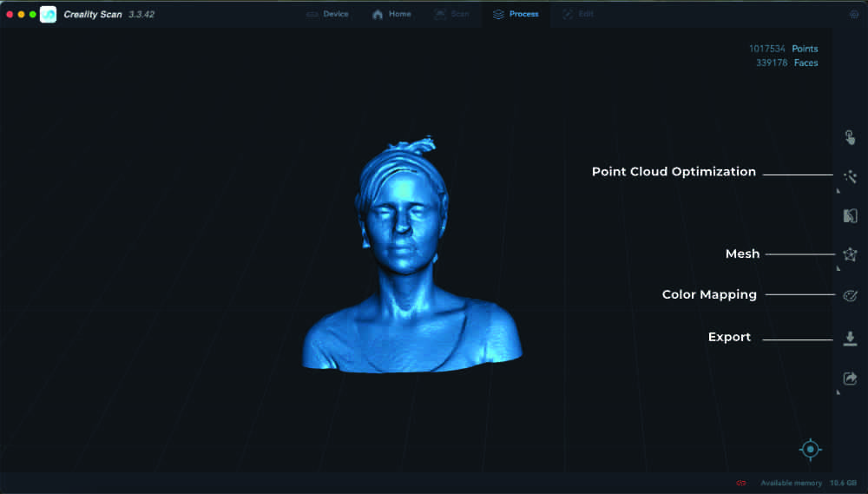Click the split-panel icon above the Mesh tool
The height and width of the screenshot is (494, 868).
tap(850, 216)
